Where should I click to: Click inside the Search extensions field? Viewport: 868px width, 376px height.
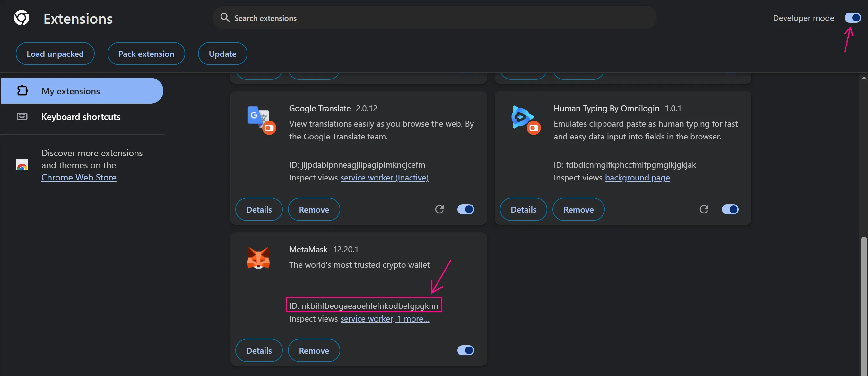[x=371, y=18]
